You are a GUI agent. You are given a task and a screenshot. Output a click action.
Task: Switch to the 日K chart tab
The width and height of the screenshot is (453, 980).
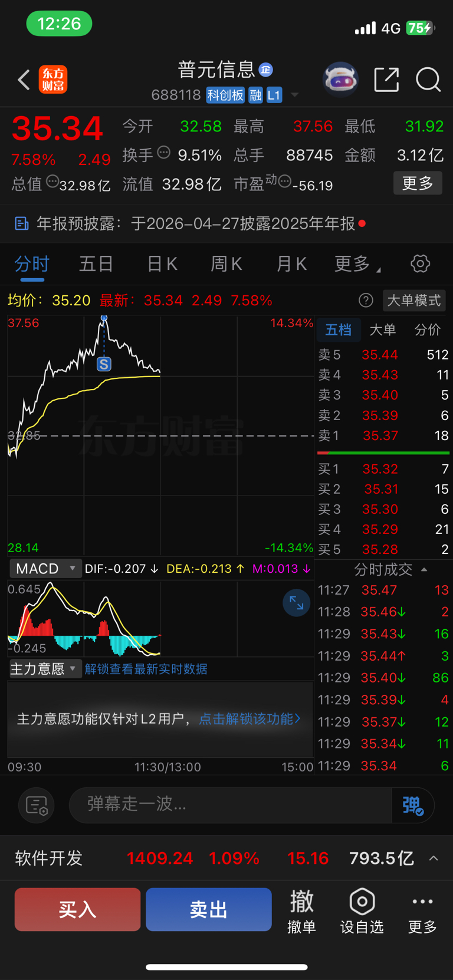pos(162,264)
